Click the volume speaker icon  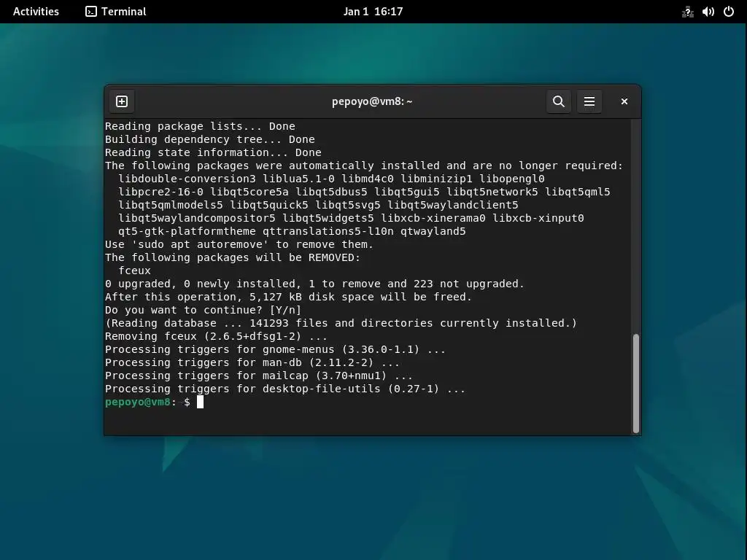pos(708,12)
